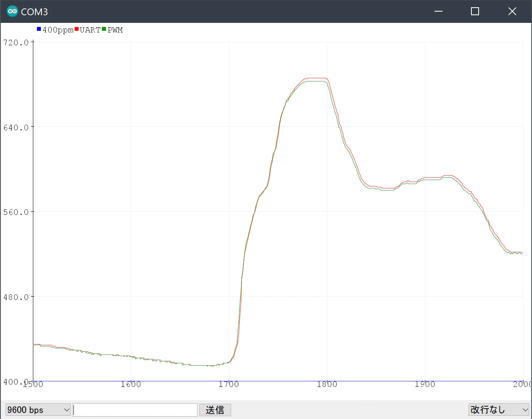Maximize the COM3 plotter window

pos(475,11)
